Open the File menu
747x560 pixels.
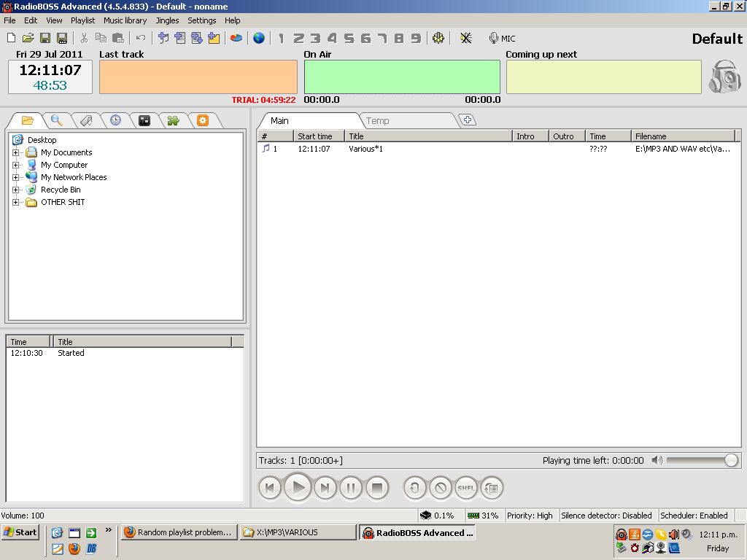(x=9, y=20)
